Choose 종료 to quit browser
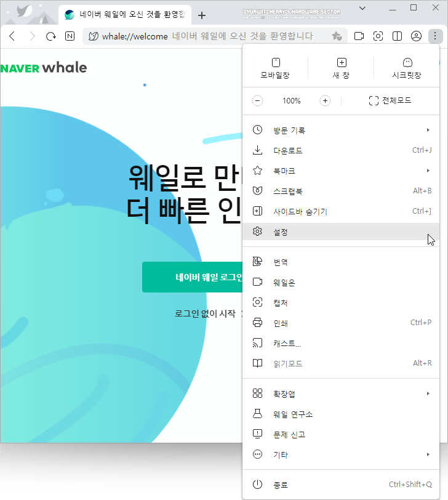This screenshot has width=448, height=500. pyautogui.click(x=341, y=485)
